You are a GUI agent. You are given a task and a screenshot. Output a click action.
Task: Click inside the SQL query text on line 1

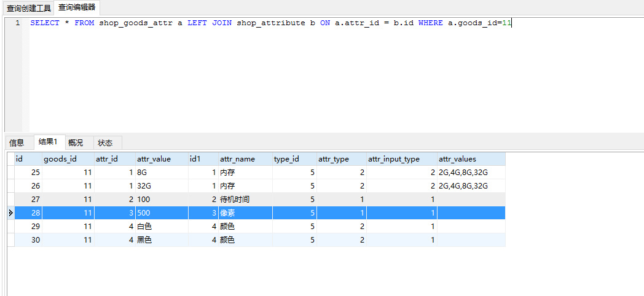tap(270, 23)
